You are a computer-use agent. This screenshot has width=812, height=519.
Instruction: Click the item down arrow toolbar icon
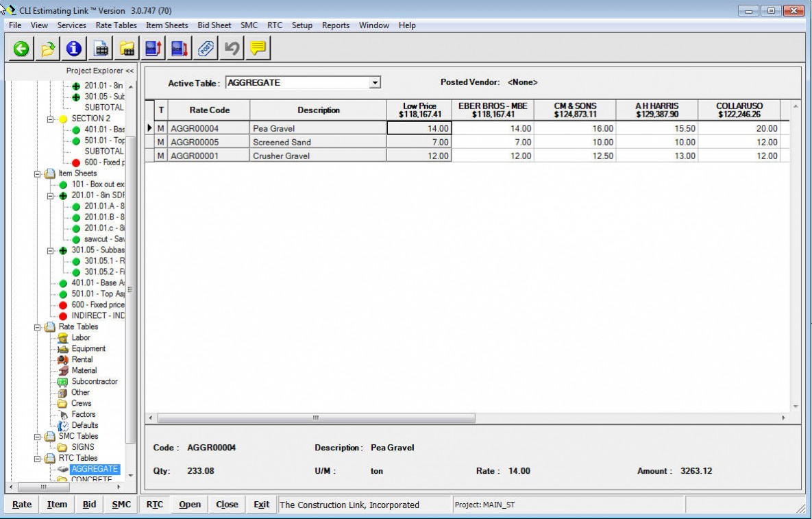179,49
